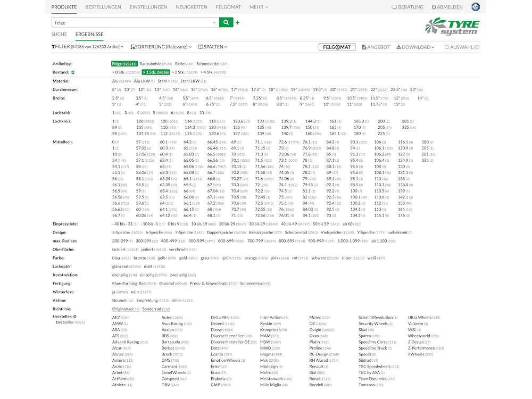The width and height of the screenshot is (532, 399).
Task: Filter manufacturer by Wheelworld
Action: (423, 336)
